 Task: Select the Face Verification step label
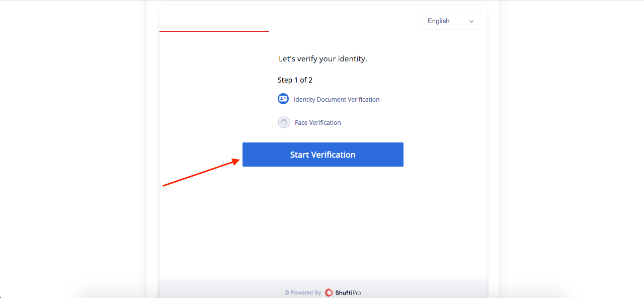pyautogui.click(x=317, y=123)
